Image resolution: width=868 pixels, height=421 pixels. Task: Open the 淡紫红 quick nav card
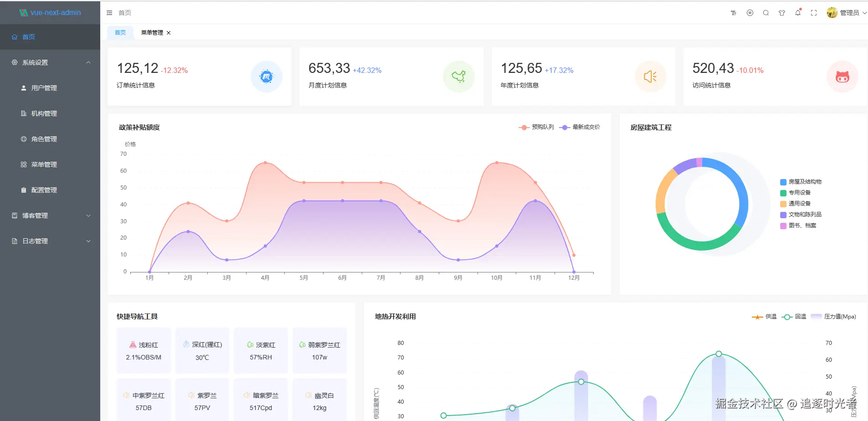point(261,350)
